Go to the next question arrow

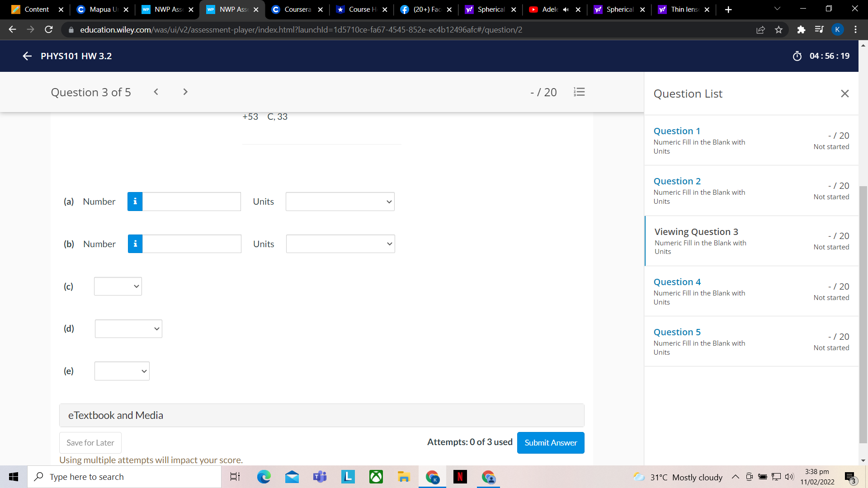185,92
